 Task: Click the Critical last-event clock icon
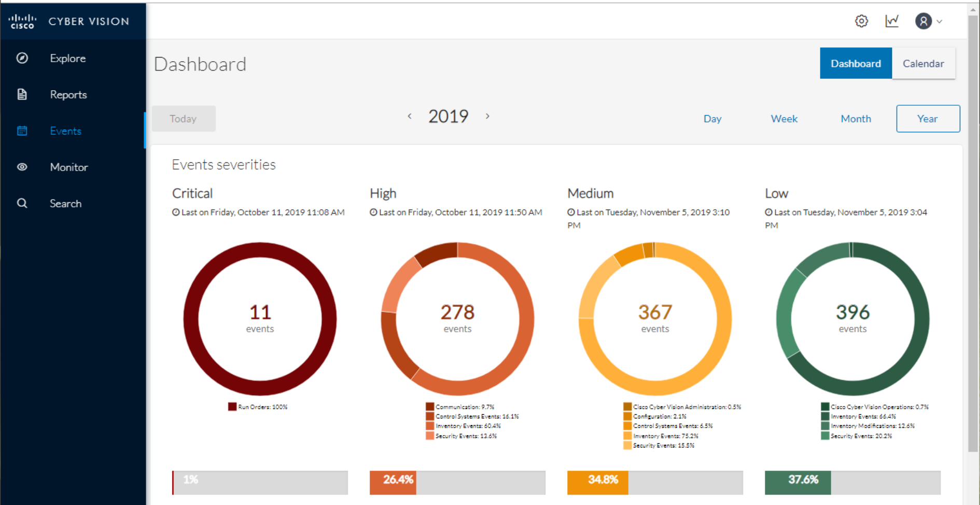[176, 212]
